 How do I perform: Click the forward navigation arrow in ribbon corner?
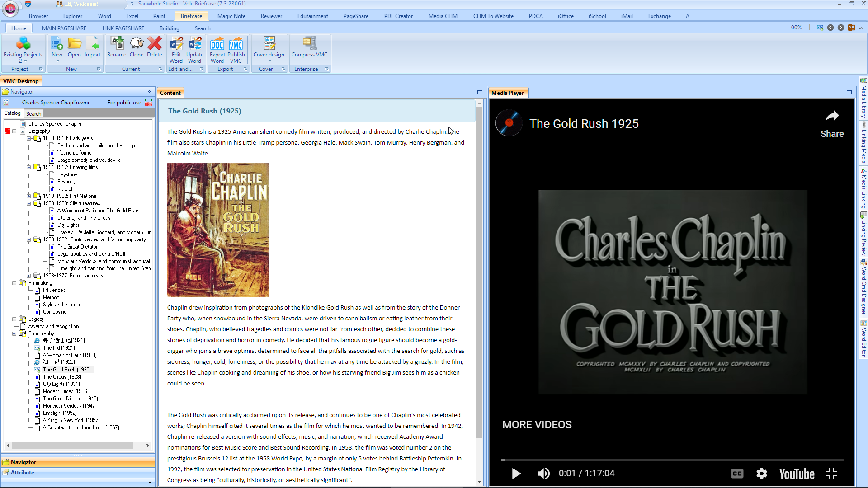tap(841, 28)
